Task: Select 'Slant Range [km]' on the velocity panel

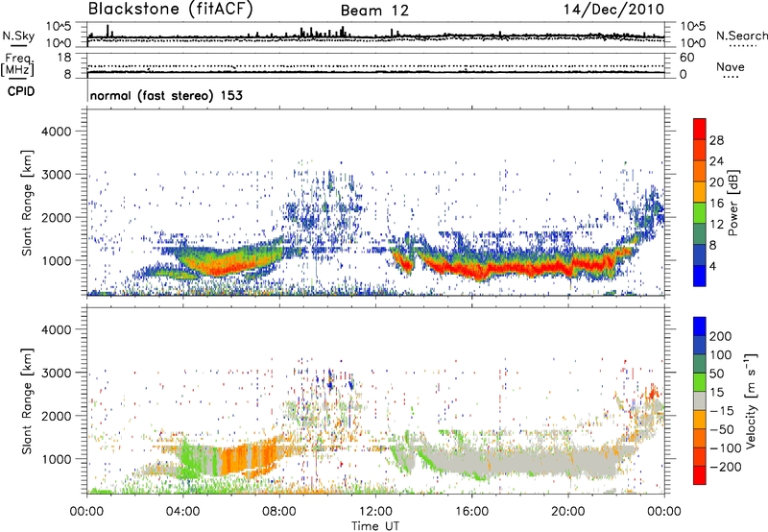Action: pos(27,401)
